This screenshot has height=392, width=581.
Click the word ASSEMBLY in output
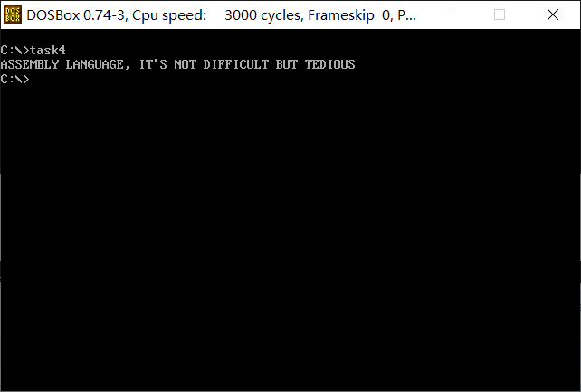point(30,64)
